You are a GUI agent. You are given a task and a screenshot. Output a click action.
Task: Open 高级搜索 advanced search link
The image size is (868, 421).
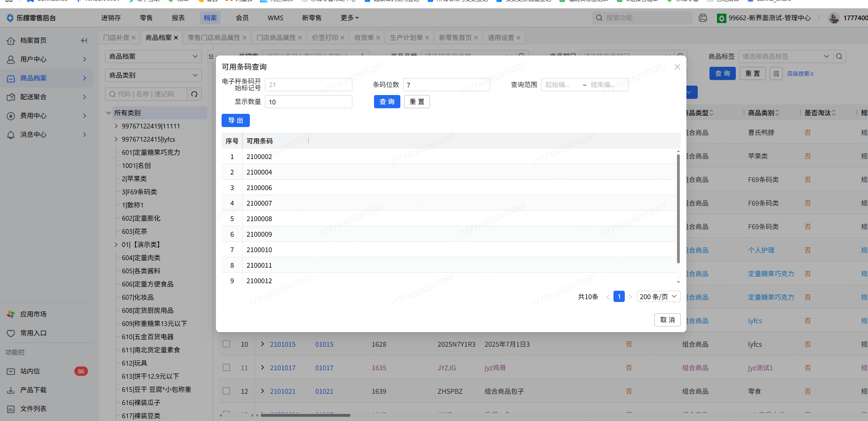click(x=800, y=74)
